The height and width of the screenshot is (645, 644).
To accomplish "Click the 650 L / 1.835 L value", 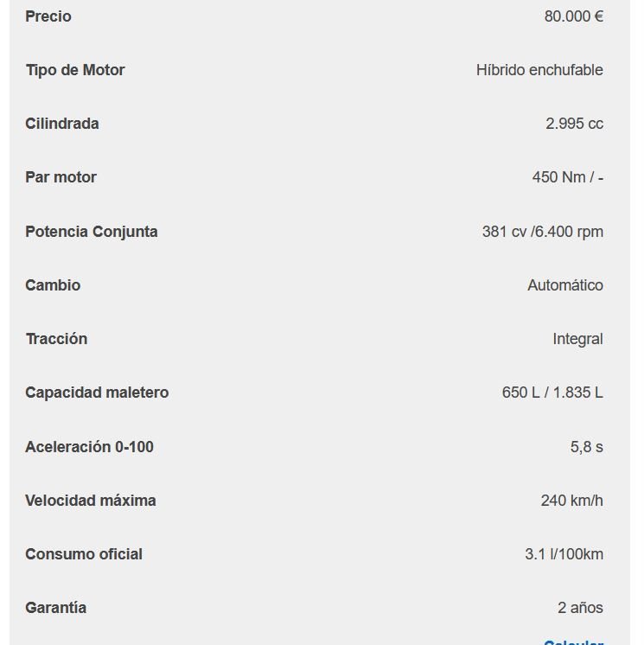I will point(552,393).
